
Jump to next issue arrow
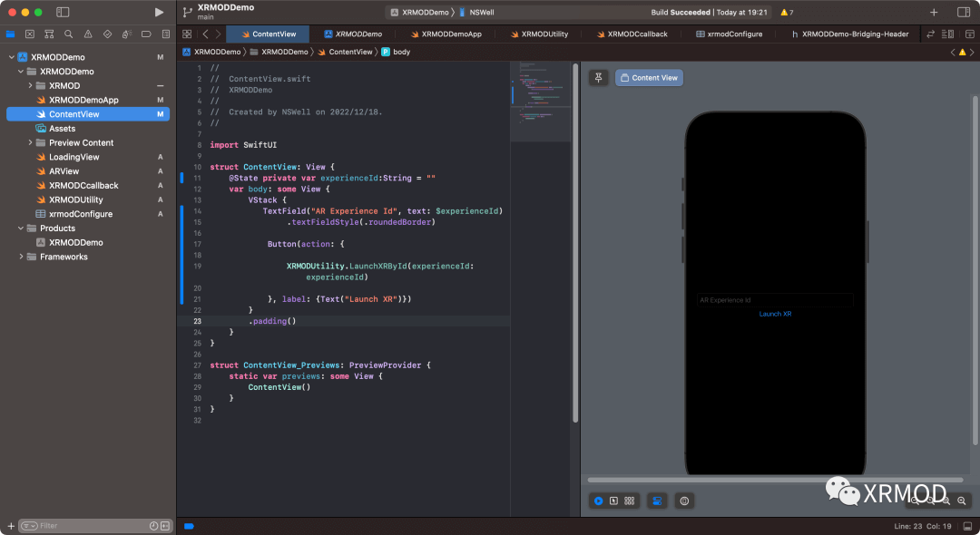pos(972,53)
